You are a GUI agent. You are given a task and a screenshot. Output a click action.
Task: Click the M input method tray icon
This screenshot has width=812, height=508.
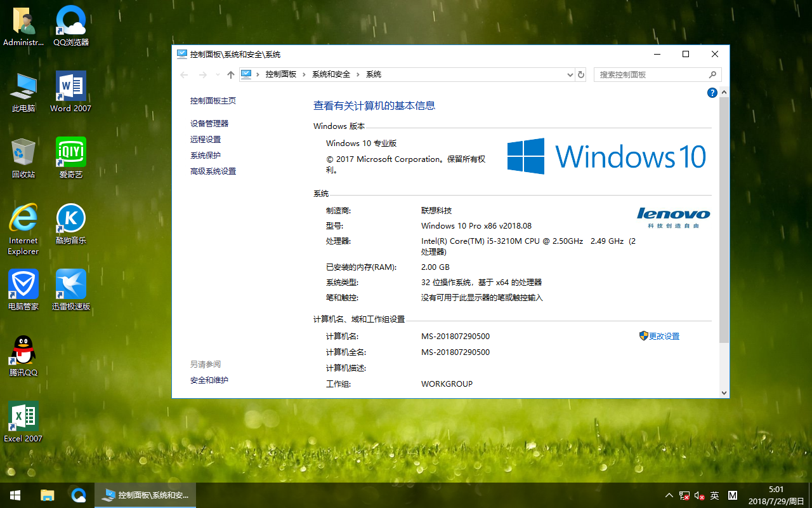coord(732,495)
